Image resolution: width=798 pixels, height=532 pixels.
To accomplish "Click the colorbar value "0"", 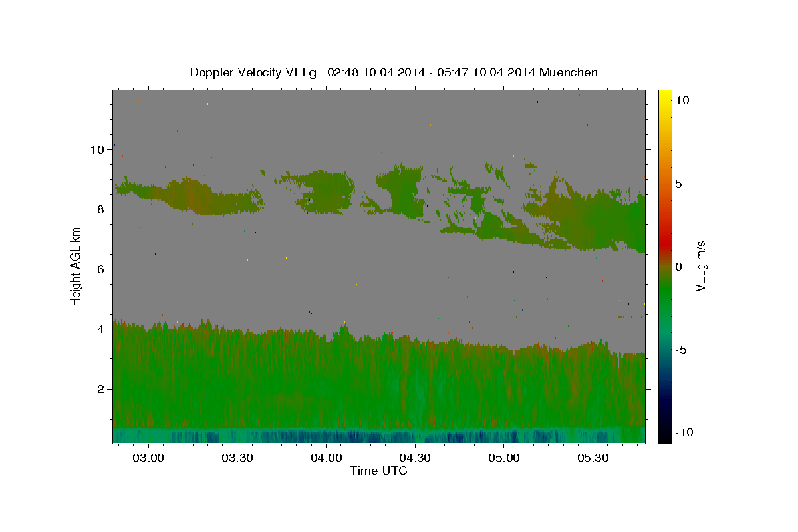I will coord(678,267).
